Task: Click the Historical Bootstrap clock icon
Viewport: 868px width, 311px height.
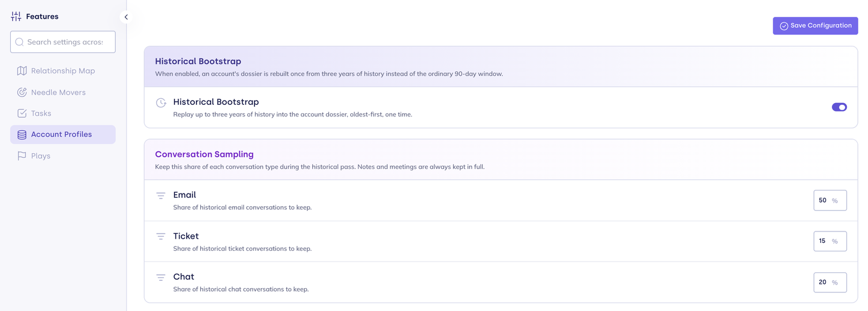Action: tap(161, 103)
